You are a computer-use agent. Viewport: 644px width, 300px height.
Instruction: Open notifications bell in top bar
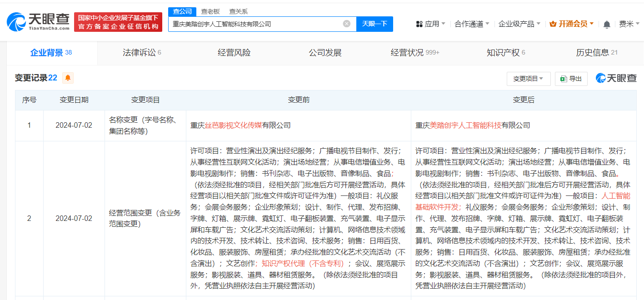pos(607,24)
